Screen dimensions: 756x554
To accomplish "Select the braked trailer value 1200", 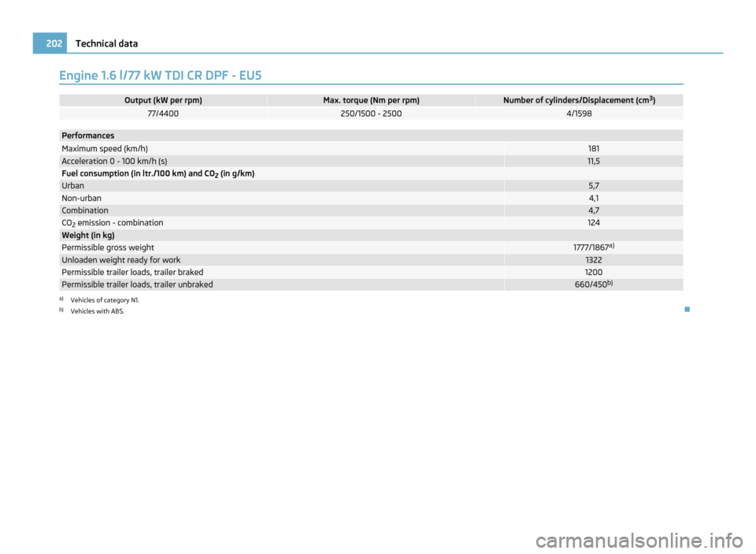I will pyautogui.click(x=594, y=273).
